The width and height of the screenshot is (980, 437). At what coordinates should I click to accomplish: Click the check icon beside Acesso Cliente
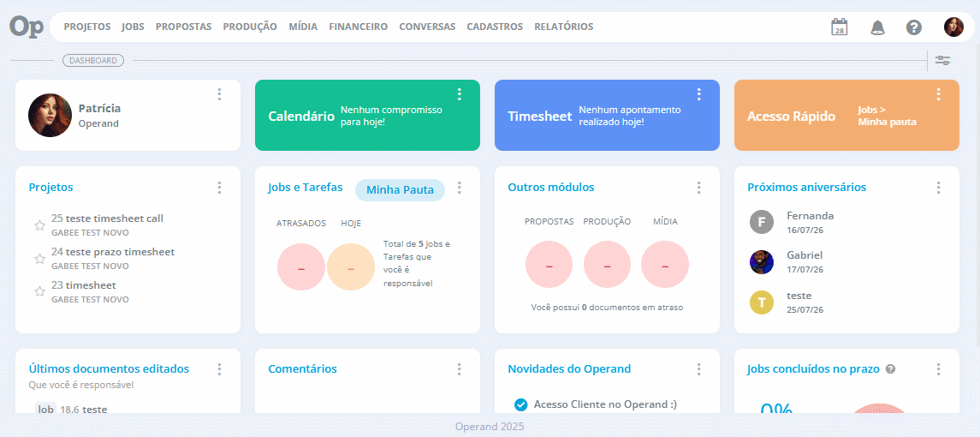520,404
